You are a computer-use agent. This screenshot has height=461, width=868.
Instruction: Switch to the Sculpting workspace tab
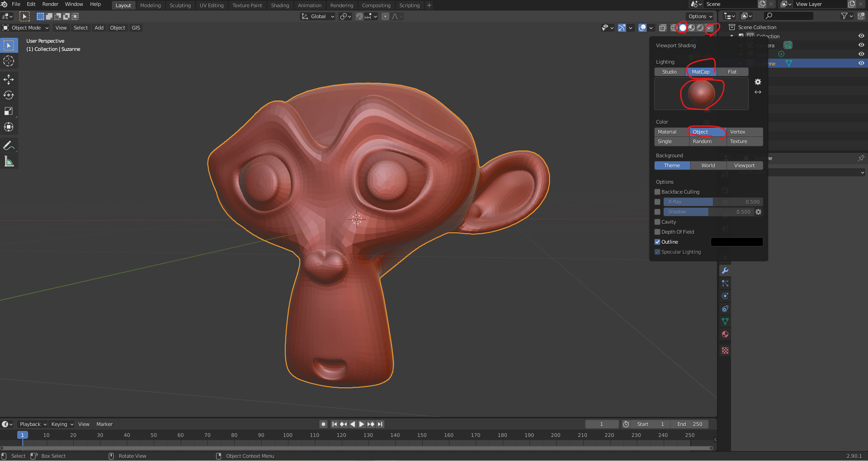180,5
